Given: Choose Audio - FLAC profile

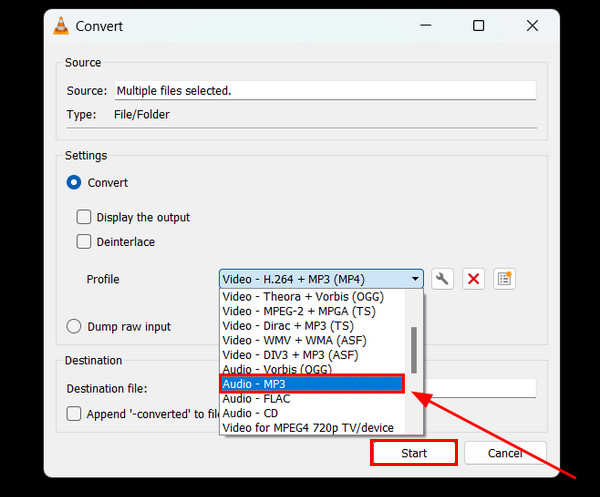Looking at the screenshot, I should [312, 399].
